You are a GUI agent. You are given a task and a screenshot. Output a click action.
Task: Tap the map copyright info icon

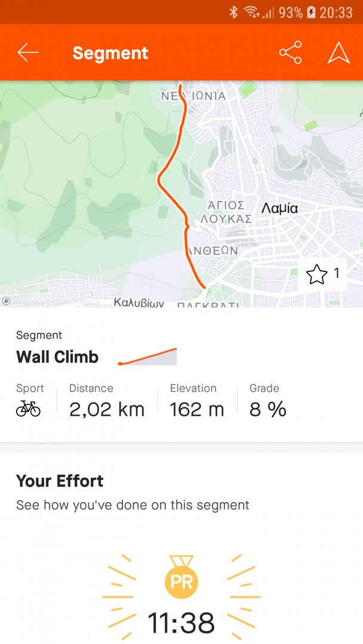pyautogui.click(x=6, y=302)
